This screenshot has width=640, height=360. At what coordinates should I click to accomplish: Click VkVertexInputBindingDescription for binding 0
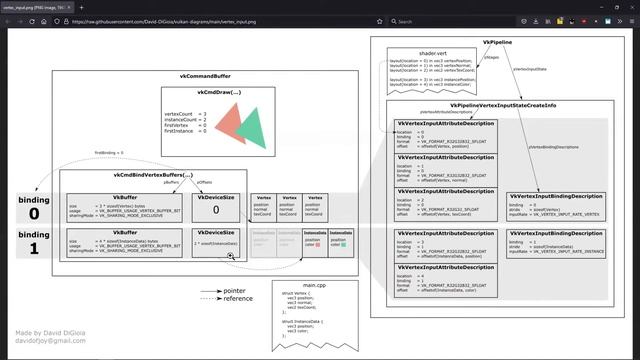(556, 207)
